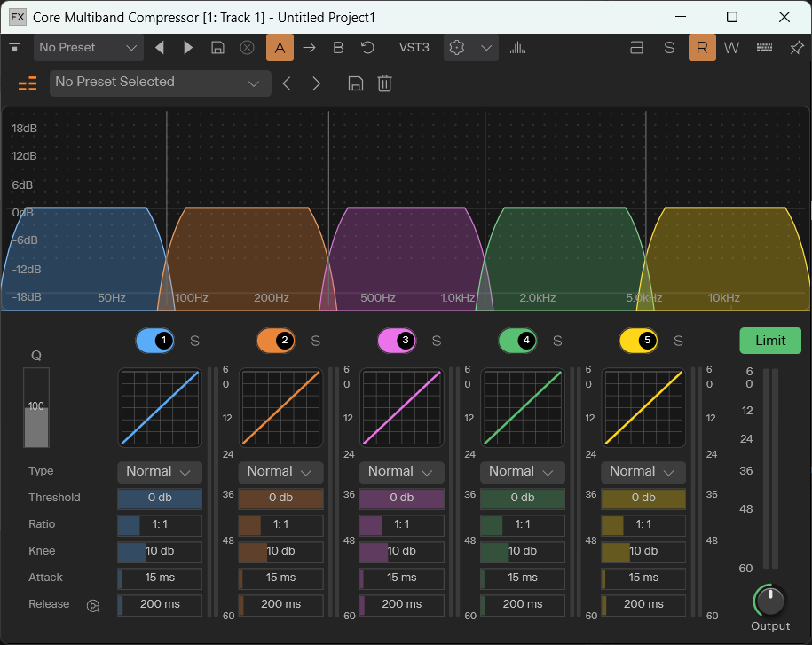Toggle orange band 2 switch
The height and width of the screenshot is (645, 812).
(276, 341)
